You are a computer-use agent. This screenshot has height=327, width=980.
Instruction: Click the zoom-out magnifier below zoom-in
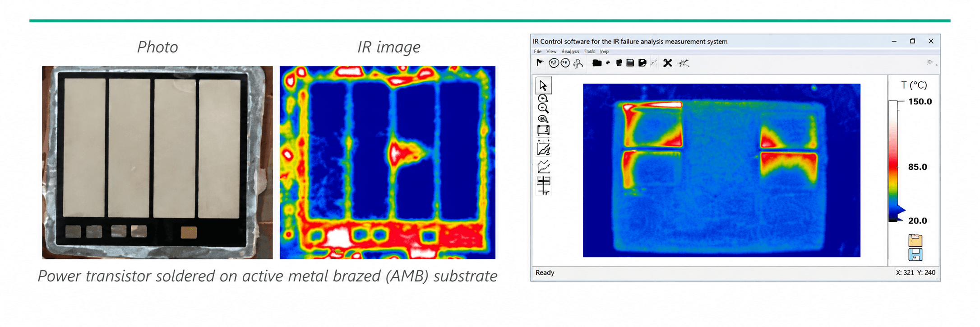(543, 108)
